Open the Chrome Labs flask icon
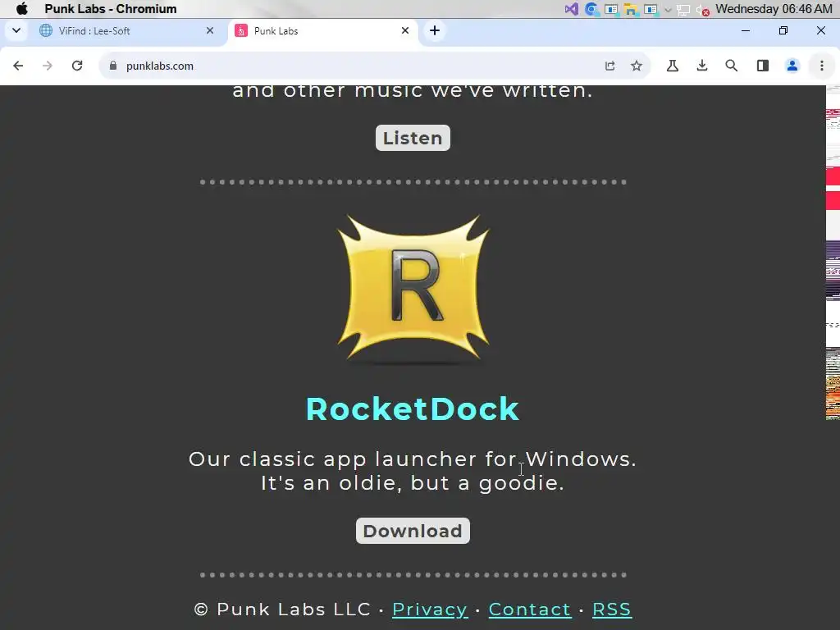The image size is (840, 630). point(673,66)
